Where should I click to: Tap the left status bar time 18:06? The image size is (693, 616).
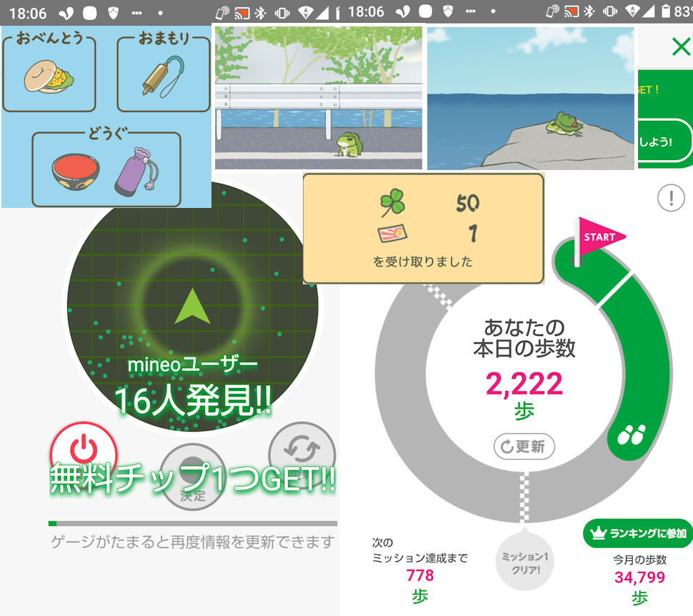27,14
